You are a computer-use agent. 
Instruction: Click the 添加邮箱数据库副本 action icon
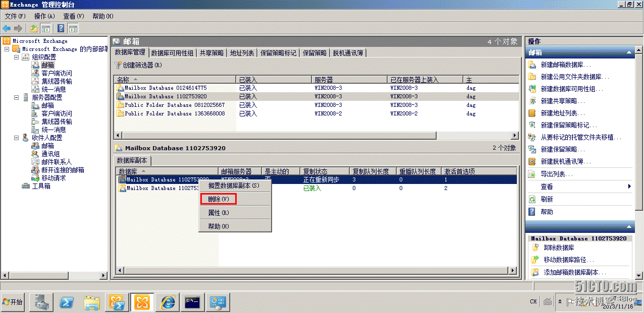click(535, 272)
